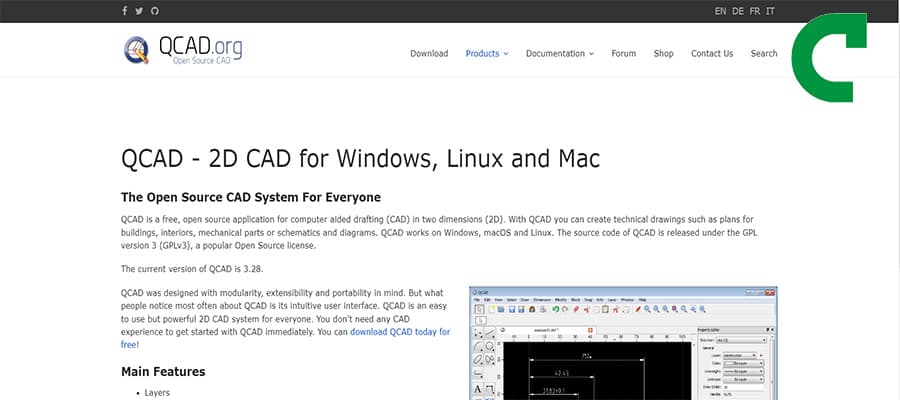900x400 pixels.
Task: Open the GitHub icon in top bar
Action: [154, 11]
